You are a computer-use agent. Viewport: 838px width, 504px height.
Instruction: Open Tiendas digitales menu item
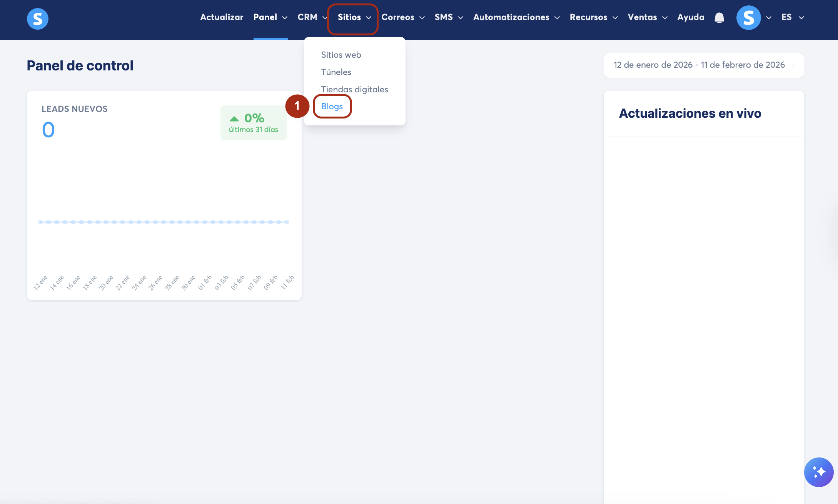tap(354, 89)
